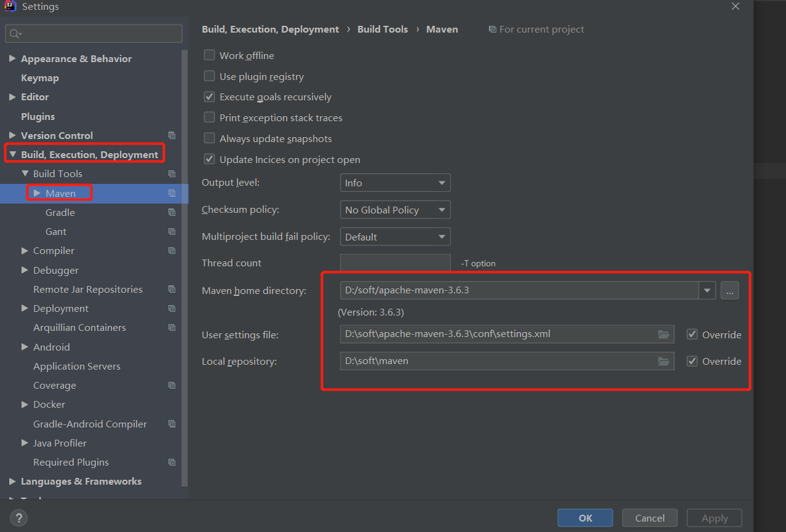Click project-level icon beside Required Plugins
This screenshot has width=786, height=532.
click(172, 462)
